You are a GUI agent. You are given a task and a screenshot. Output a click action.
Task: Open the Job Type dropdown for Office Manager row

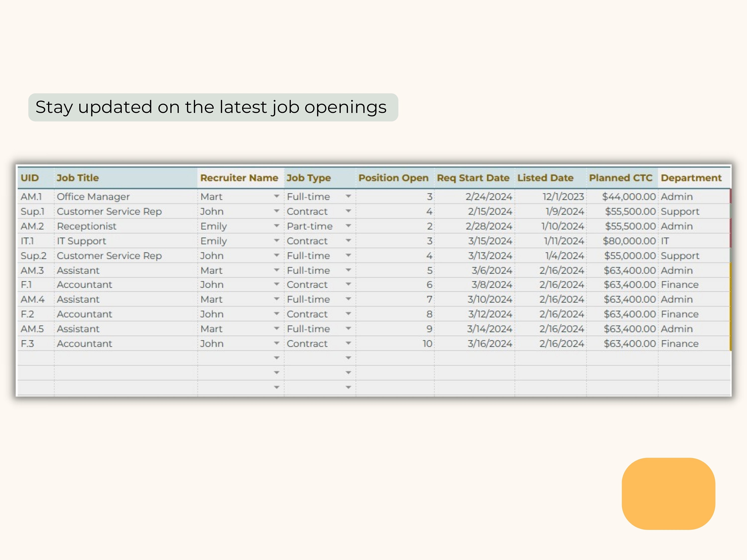pos(348,196)
